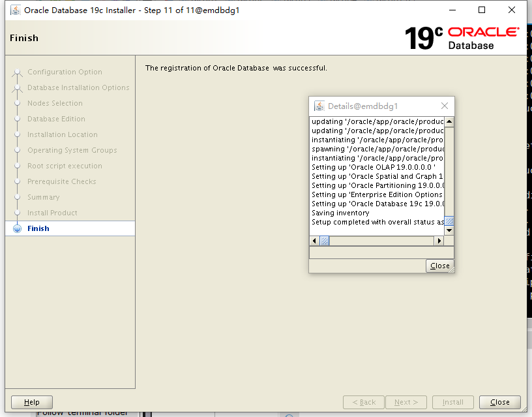Click "Setting up 'Oracle OLAP 19.0.0.0.0'" log line

click(x=373, y=167)
